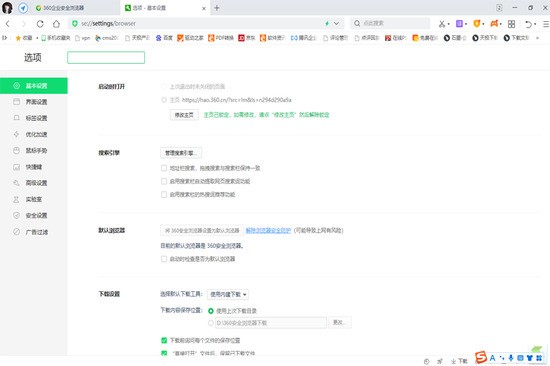Open the 界面设置 sidebar section
The height and width of the screenshot is (366, 550).
pos(33,102)
